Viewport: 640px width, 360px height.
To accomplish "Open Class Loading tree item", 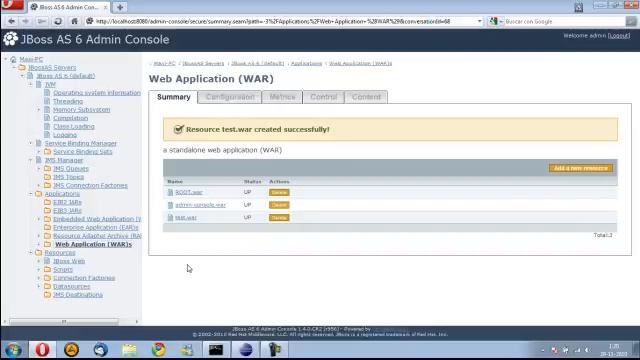I will [74, 127].
